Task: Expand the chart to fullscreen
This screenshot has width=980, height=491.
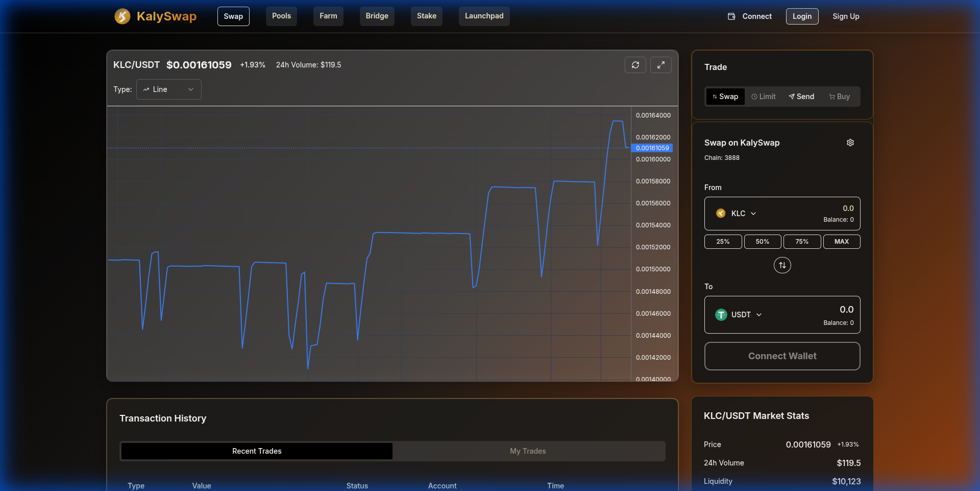Action: click(661, 65)
